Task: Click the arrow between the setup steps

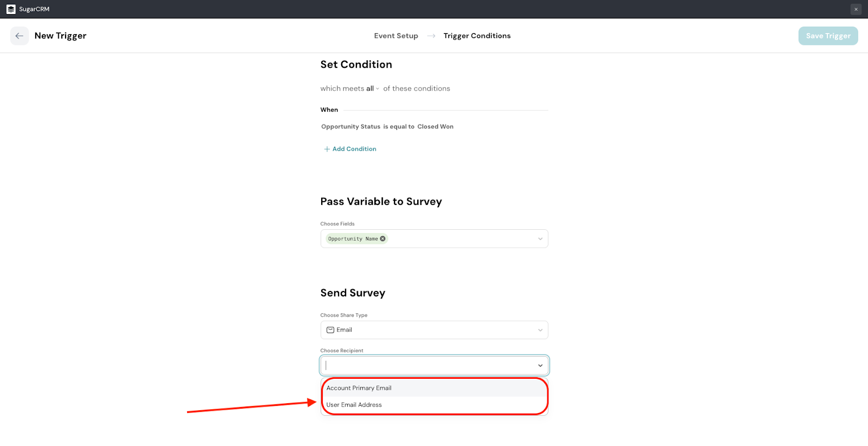Action: [431, 36]
